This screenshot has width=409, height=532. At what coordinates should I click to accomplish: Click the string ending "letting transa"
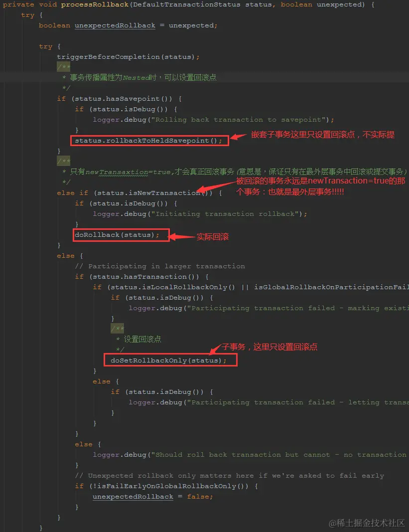[x=298, y=402]
